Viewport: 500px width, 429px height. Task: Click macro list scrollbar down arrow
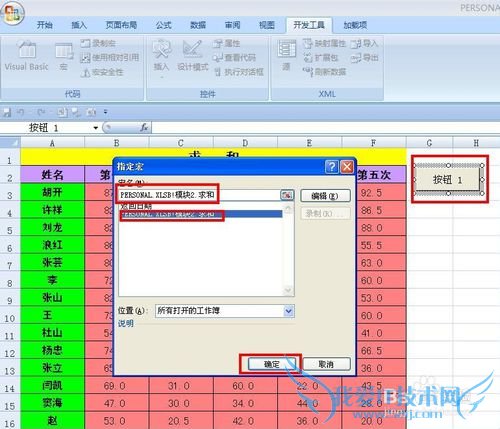[288, 290]
